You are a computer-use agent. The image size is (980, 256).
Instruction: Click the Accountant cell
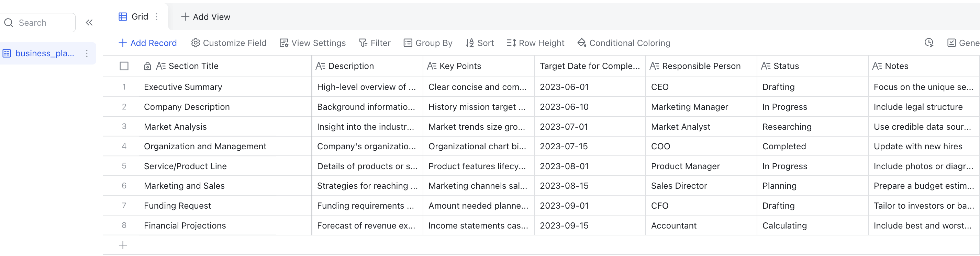tap(701, 225)
